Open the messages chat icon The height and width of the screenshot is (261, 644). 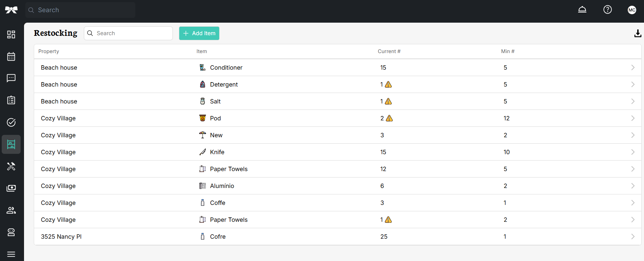11,78
